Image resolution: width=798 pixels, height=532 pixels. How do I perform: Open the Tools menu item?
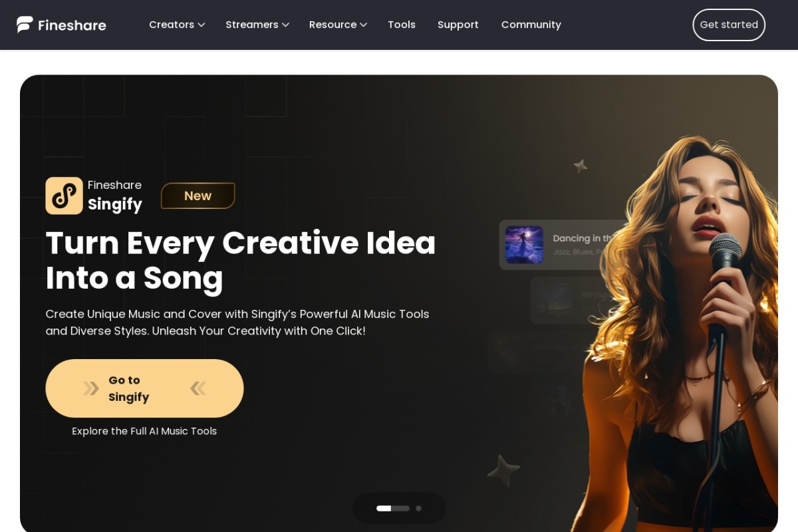click(x=402, y=25)
